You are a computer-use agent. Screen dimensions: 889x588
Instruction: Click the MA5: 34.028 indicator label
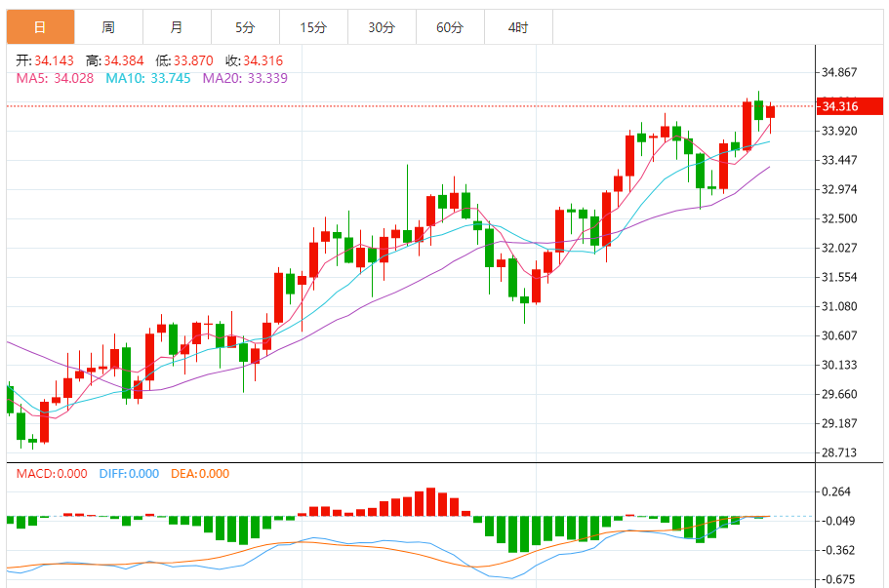(55, 78)
